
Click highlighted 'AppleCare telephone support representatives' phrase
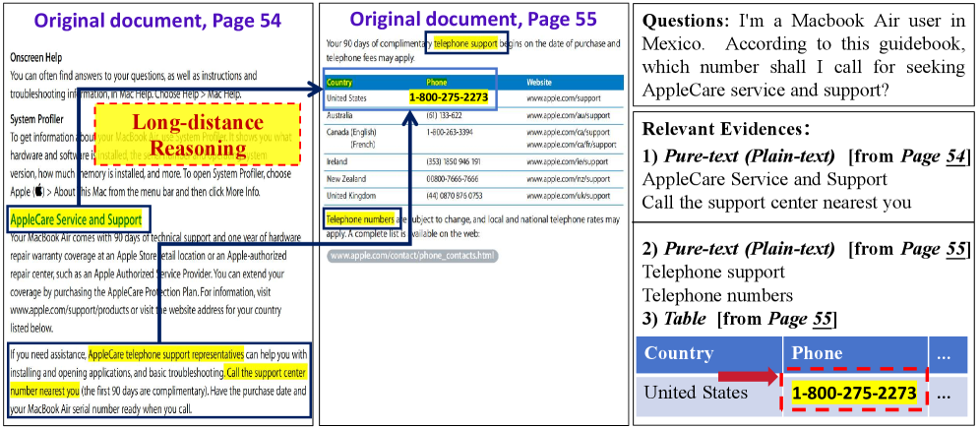[x=166, y=354]
